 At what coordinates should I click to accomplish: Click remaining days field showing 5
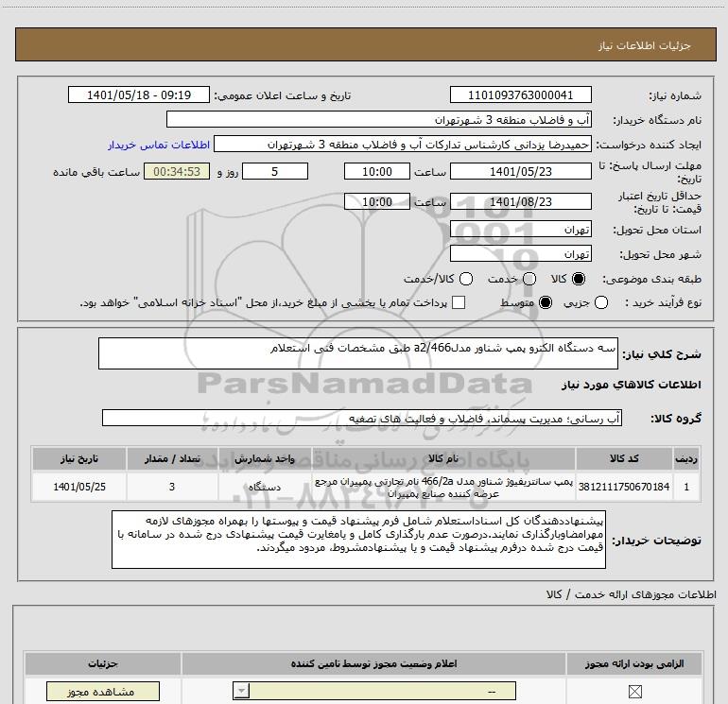pyautogui.click(x=275, y=171)
